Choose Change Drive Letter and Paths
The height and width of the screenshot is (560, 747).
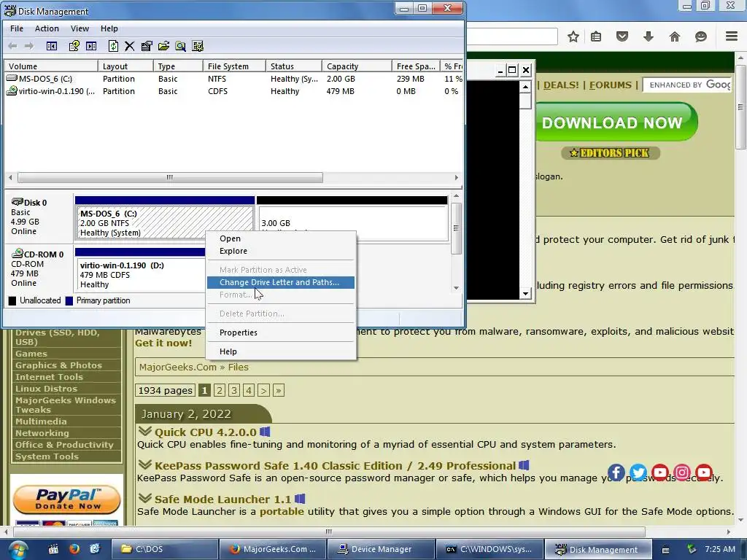pyautogui.click(x=281, y=282)
